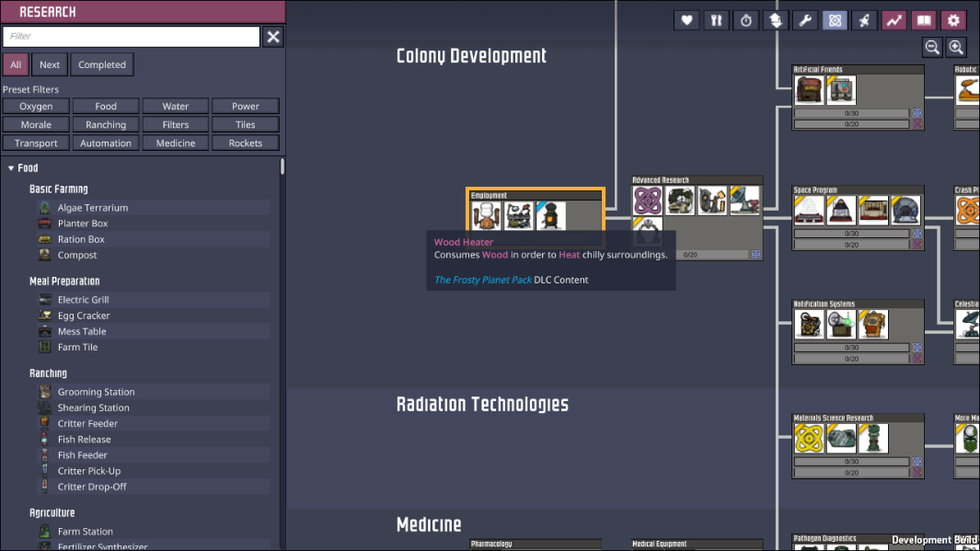Viewport: 980px width, 551px height.
Task: Zoom in the research tree
Action: [x=956, y=48]
